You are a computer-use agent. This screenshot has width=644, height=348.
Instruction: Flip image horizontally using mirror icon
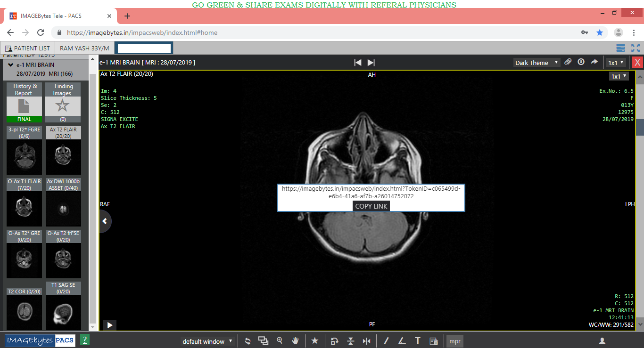(366, 341)
